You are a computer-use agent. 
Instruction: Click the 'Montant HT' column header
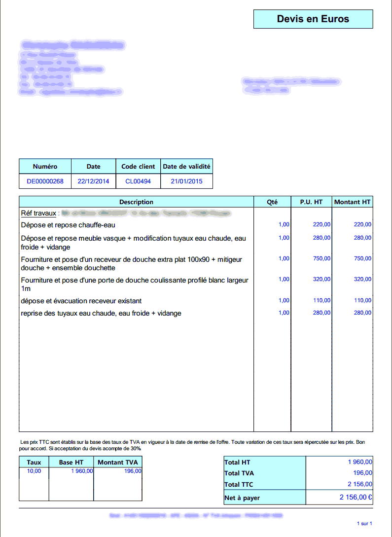pyautogui.click(x=352, y=202)
